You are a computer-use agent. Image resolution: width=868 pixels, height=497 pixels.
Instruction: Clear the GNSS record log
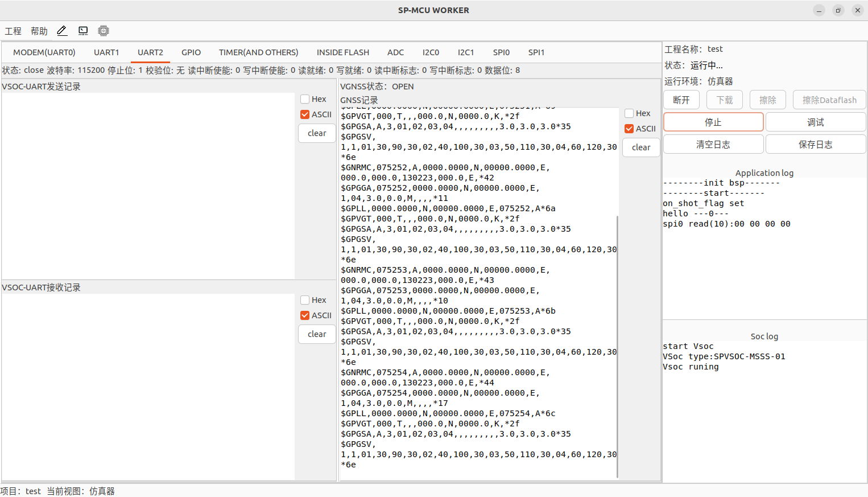coord(641,147)
